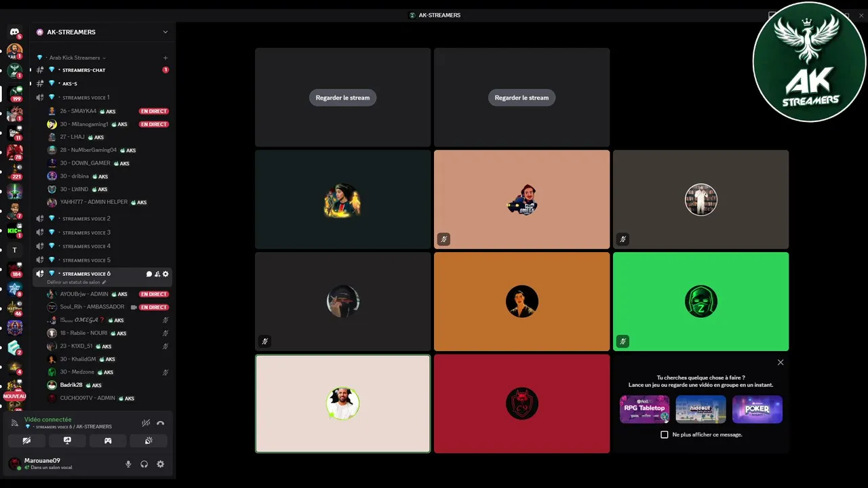868x488 pixels.
Task: Launch the Poker activity
Action: (x=757, y=409)
